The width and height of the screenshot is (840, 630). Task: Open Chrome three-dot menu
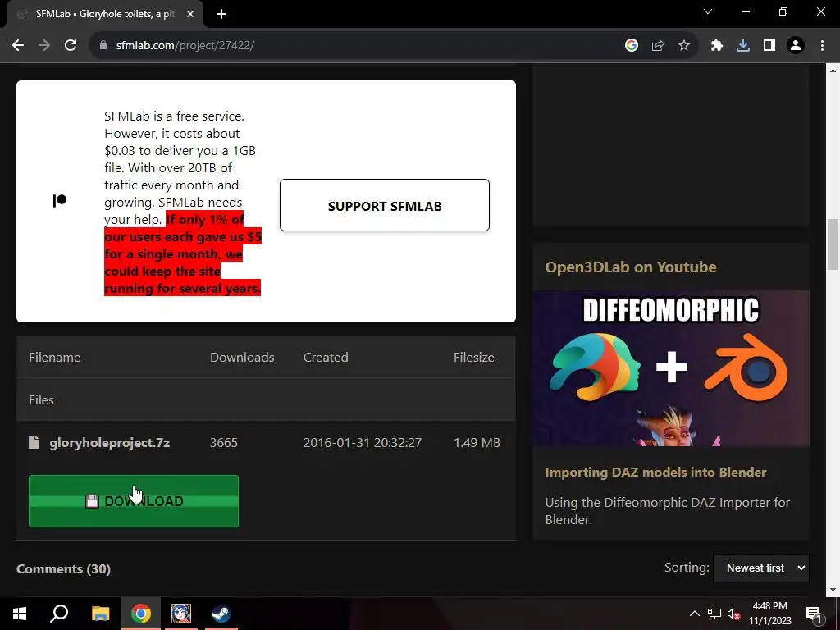coord(822,46)
